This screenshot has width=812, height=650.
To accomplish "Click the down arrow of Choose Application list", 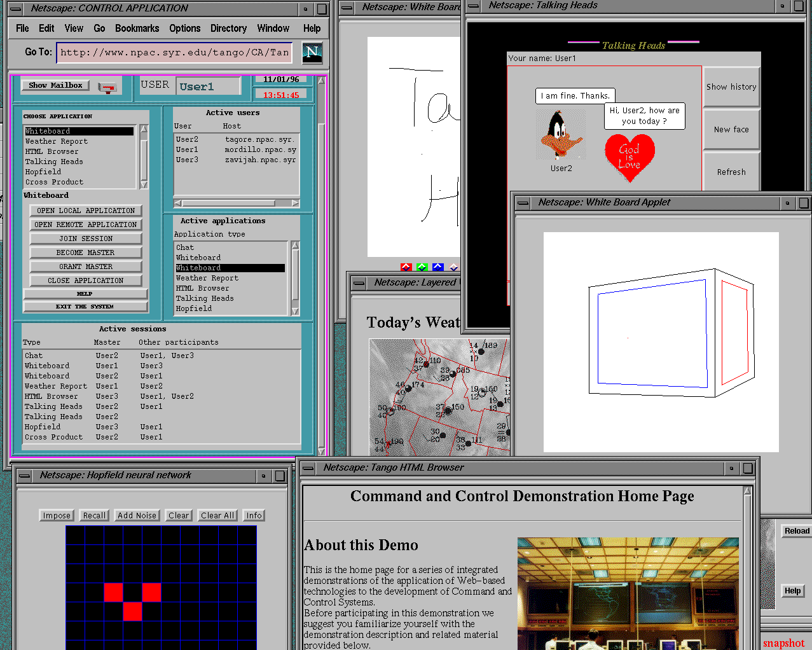I will coord(144,184).
